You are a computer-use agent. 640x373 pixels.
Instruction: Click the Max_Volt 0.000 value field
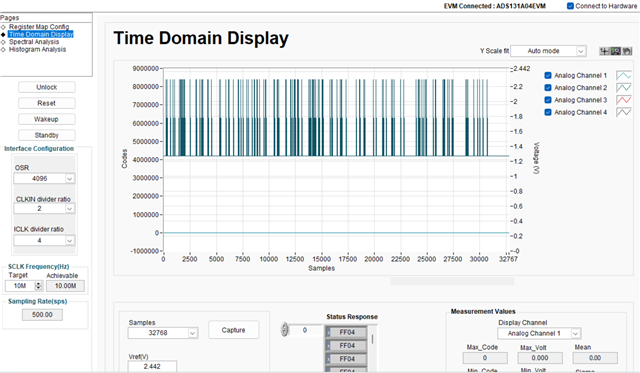click(540, 358)
